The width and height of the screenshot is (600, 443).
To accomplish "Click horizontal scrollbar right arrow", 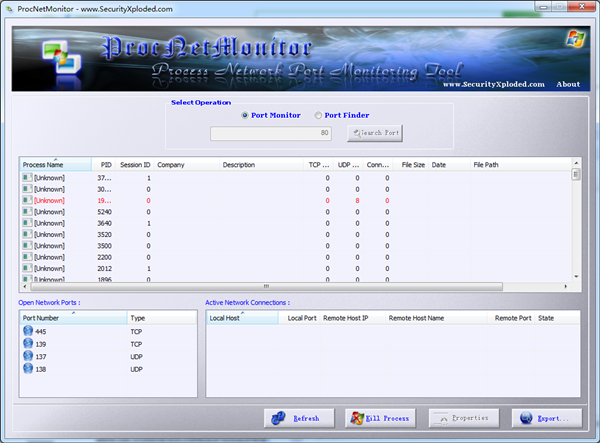I will (x=566, y=287).
